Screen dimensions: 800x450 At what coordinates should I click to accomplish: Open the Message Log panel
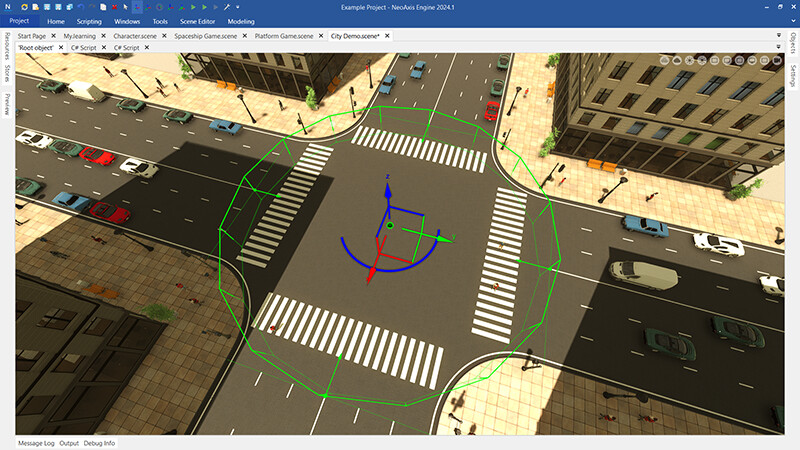click(x=36, y=442)
